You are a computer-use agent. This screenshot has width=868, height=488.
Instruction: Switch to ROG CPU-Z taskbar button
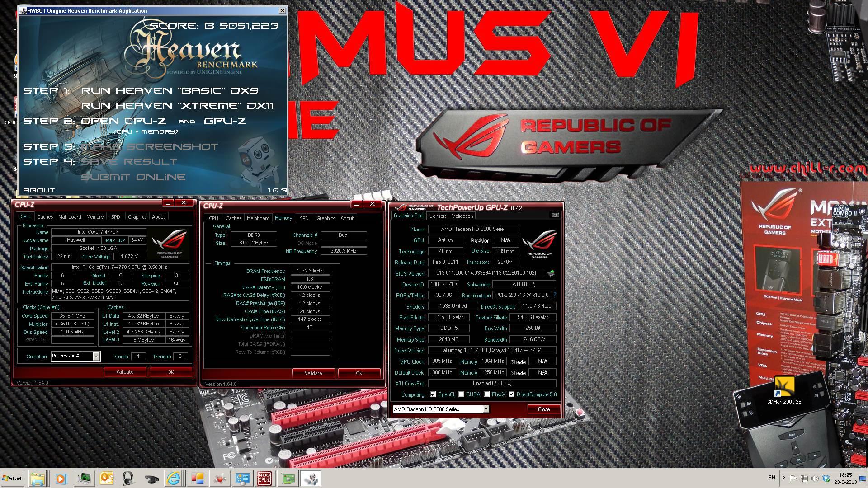tap(264, 478)
